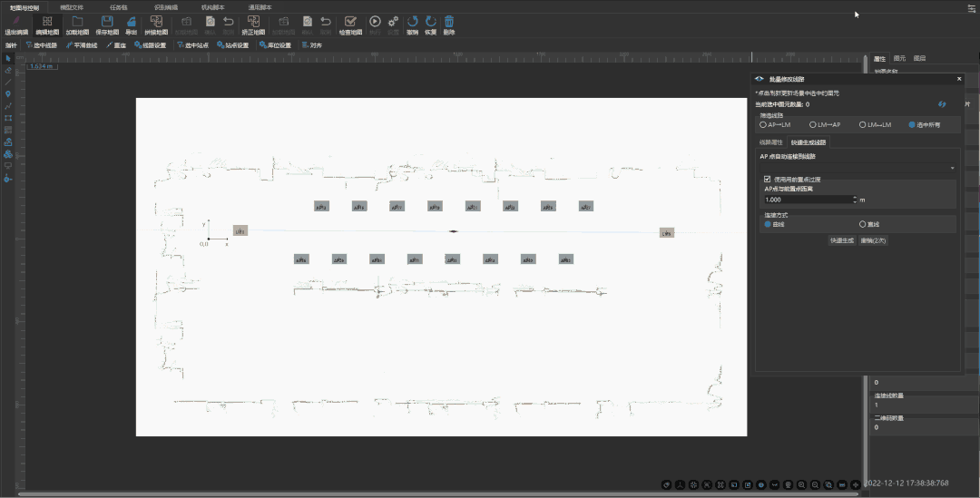The height and width of the screenshot is (498, 980).
Task: Switch to the 通用脚本 main tab
Action: (260, 7)
